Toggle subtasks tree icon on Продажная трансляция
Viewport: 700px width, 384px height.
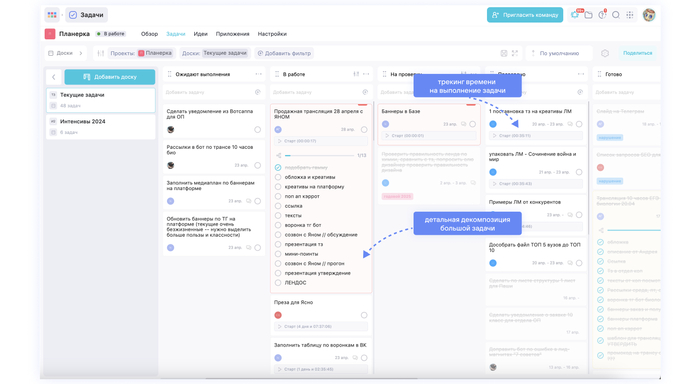click(279, 155)
